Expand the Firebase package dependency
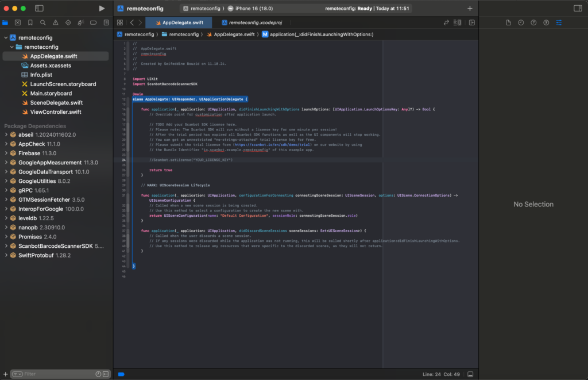 click(x=6, y=153)
